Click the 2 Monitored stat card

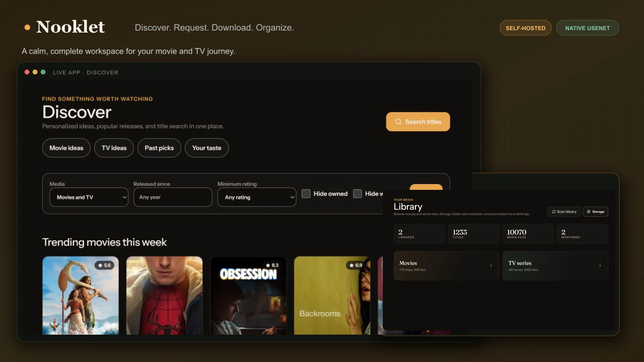point(582,234)
